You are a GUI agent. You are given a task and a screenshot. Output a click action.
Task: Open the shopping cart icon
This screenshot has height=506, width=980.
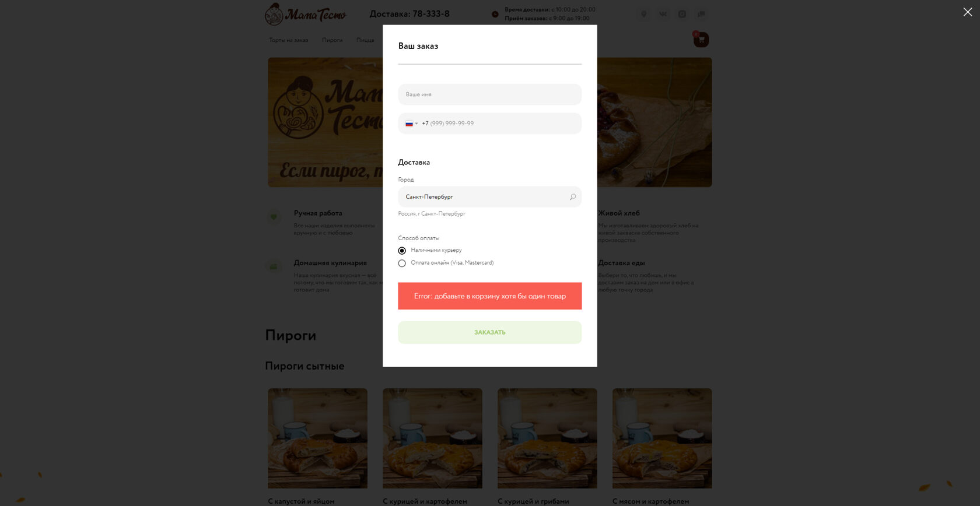(701, 40)
